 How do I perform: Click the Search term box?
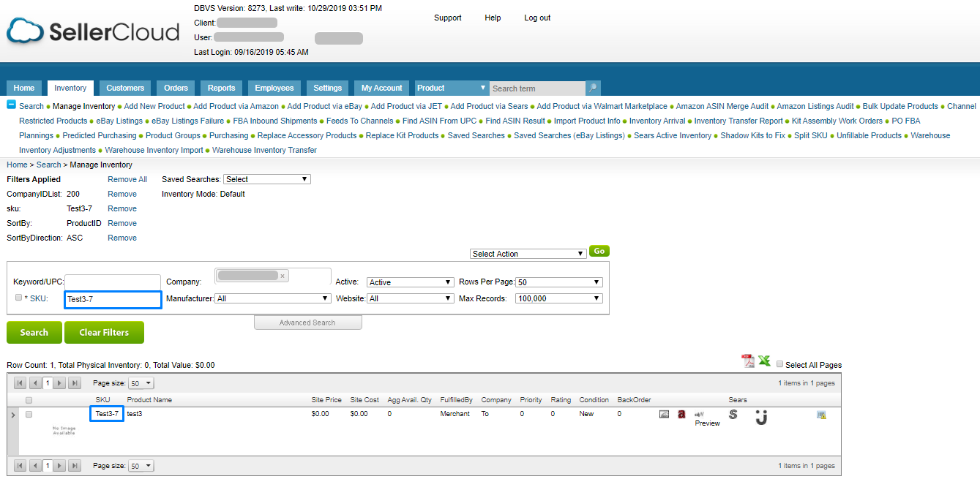pos(537,88)
